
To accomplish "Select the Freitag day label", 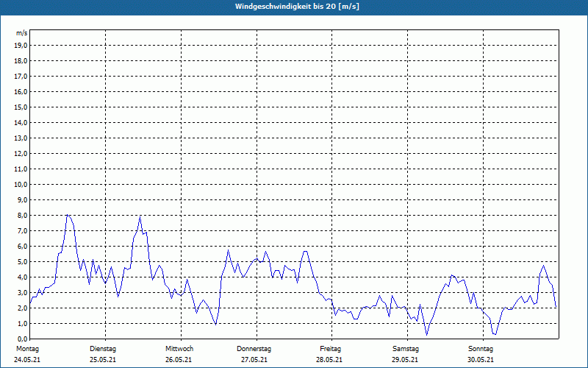I will [330, 348].
